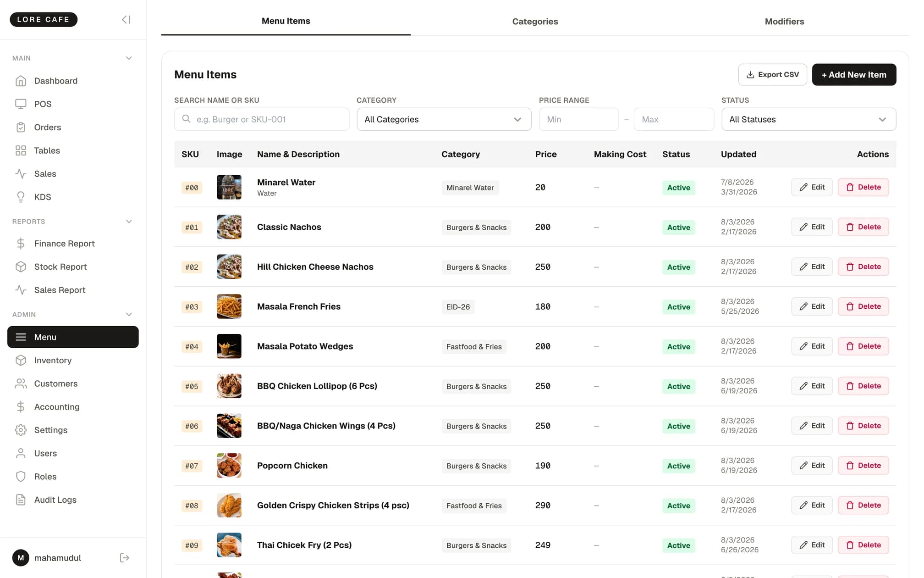
Task: Collapse the ADMIN sidebar section
Action: point(129,315)
